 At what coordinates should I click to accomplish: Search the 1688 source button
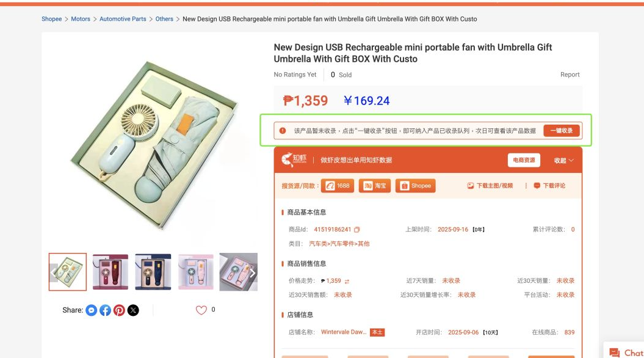pyautogui.click(x=338, y=186)
